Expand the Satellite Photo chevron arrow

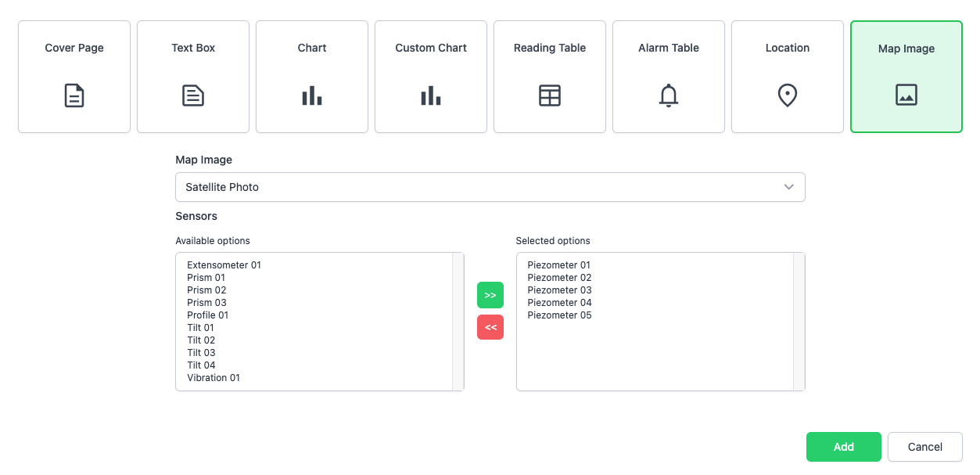[x=788, y=187]
